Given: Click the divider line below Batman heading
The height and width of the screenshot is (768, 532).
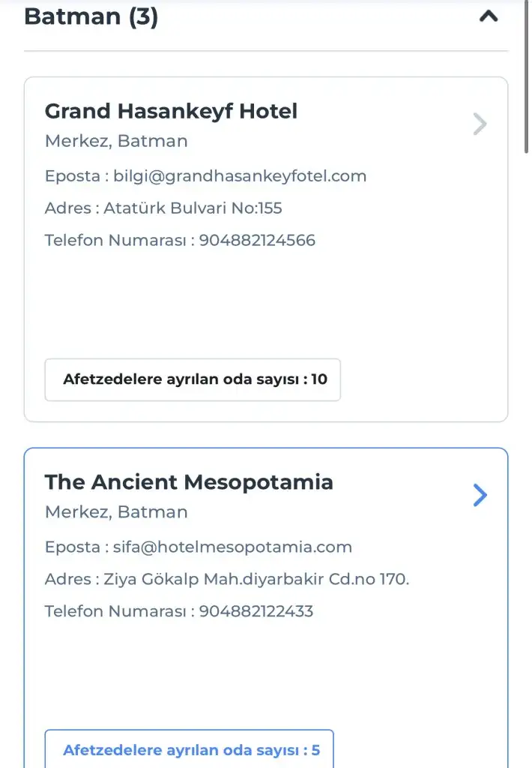Looking at the screenshot, I should [x=266, y=51].
